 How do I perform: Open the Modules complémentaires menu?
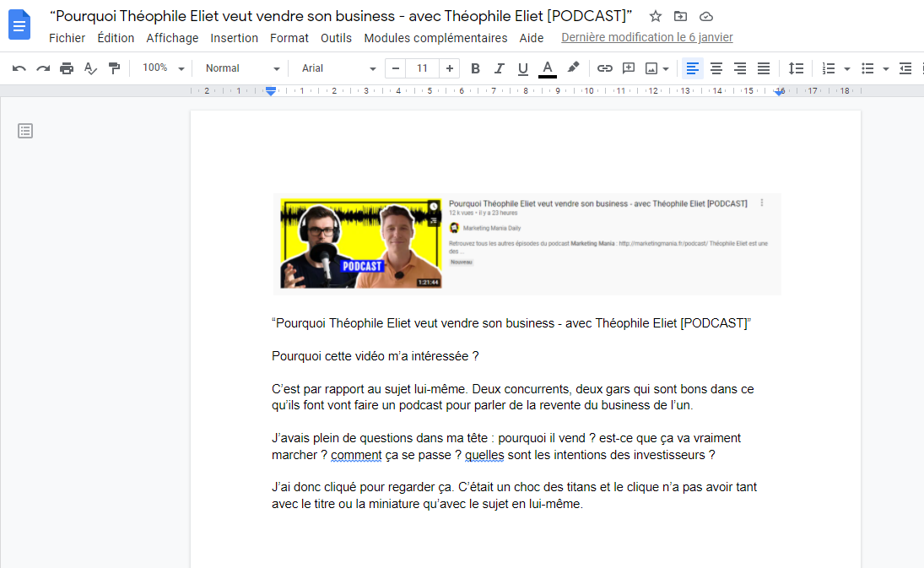(x=435, y=38)
